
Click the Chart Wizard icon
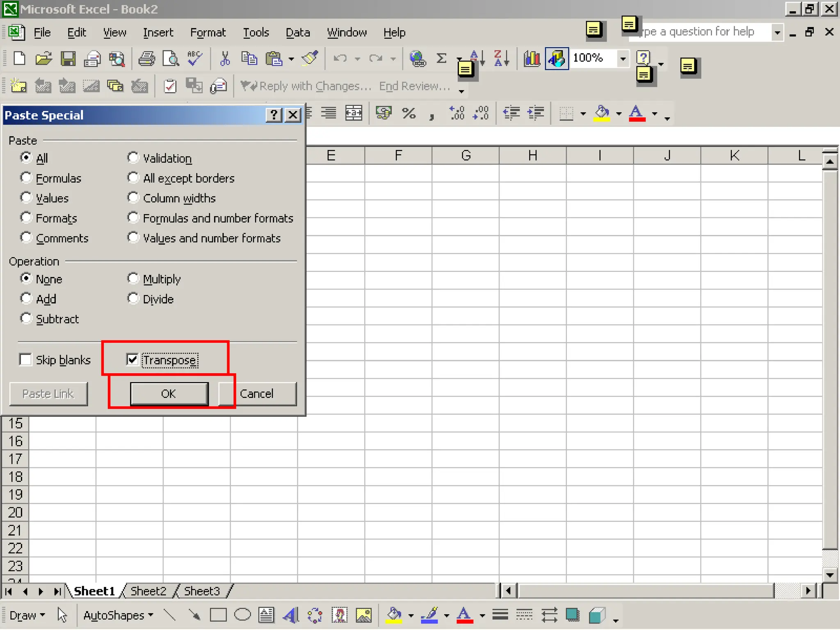(x=532, y=59)
